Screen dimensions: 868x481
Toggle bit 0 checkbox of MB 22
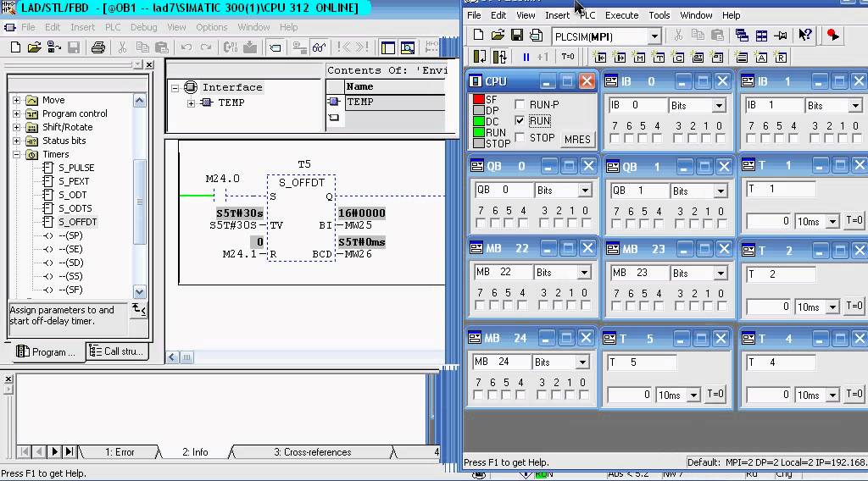click(585, 305)
